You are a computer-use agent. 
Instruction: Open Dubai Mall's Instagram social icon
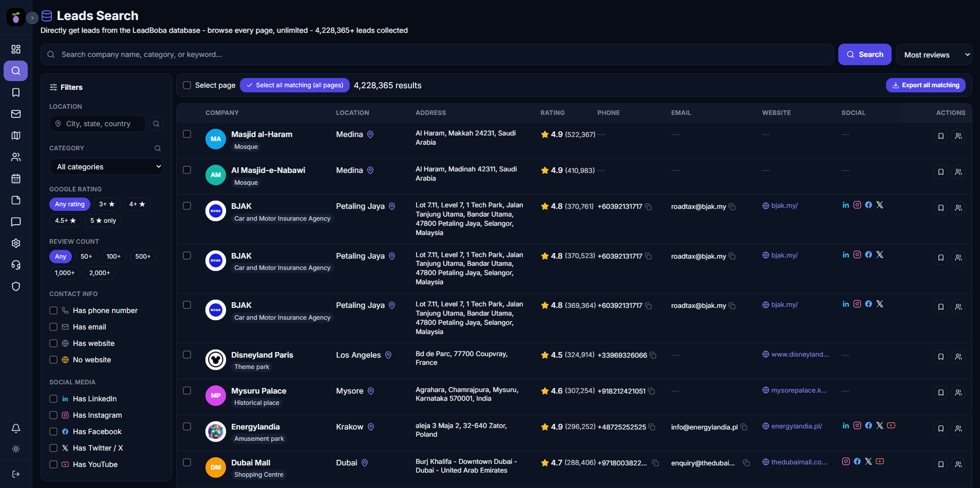point(845,461)
